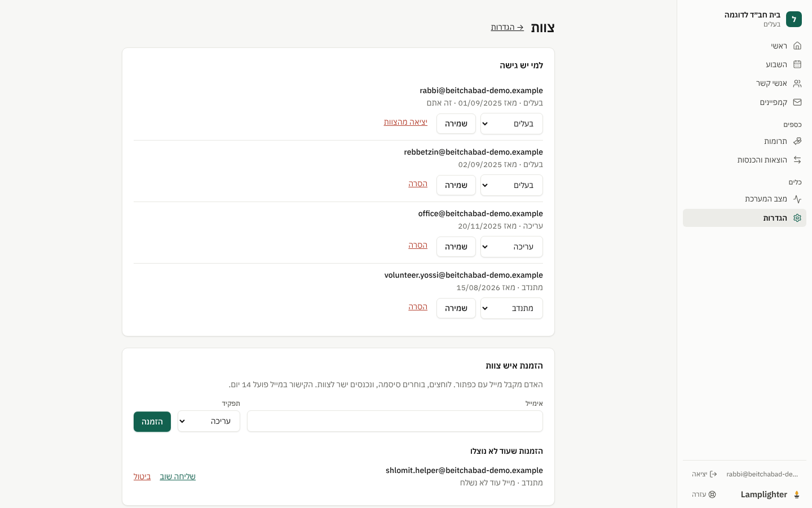Select the הגדרות gear icon in sidebar
The image size is (812, 508).
pos(797,218)
